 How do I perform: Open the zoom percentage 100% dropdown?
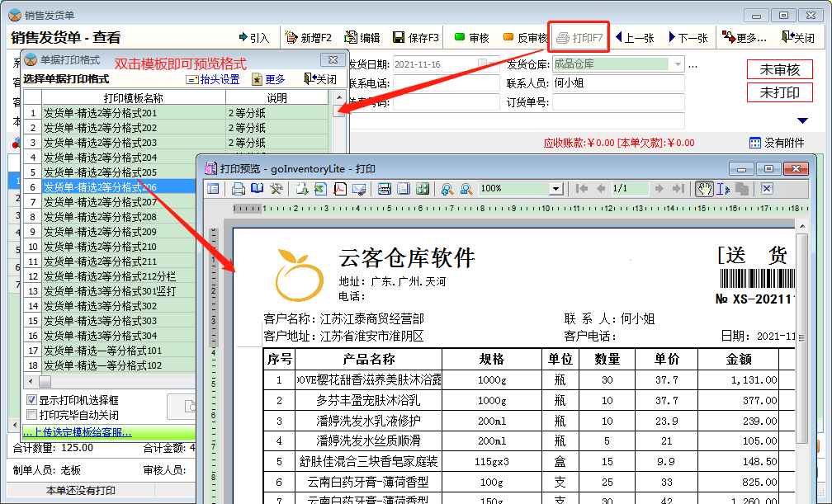[x=555, y=189]
